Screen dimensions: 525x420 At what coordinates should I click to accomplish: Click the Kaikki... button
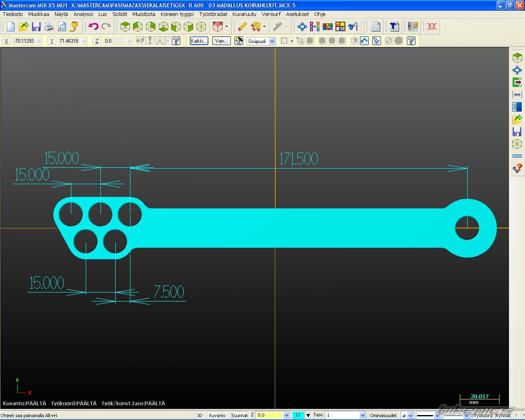pos(199,41)
